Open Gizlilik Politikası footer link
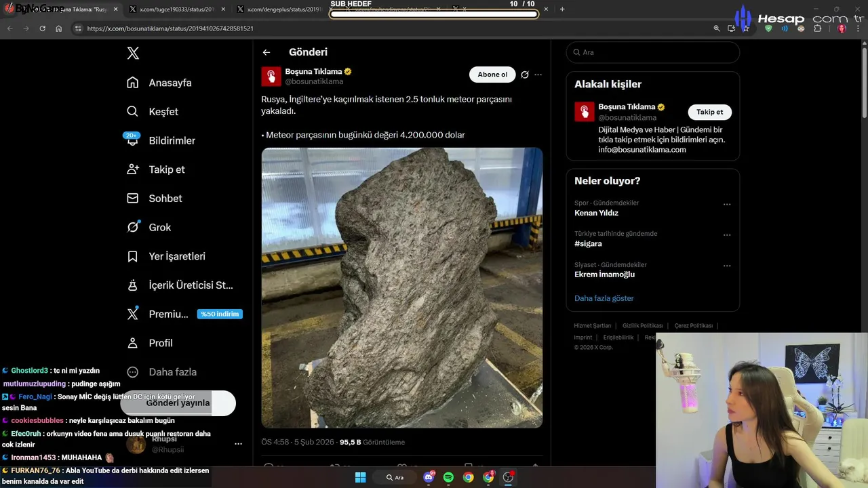The image size is (868, 488). pyautogui.click(x=643, y=326)
